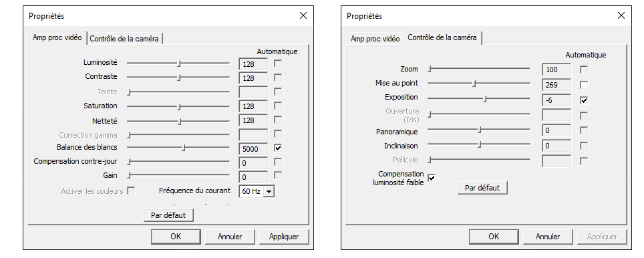Image resolution: width=644 pixels, height=258 pixels.
Task: Uncheck Compensation luminosité faible checkbox
Action: coord(432,178)
